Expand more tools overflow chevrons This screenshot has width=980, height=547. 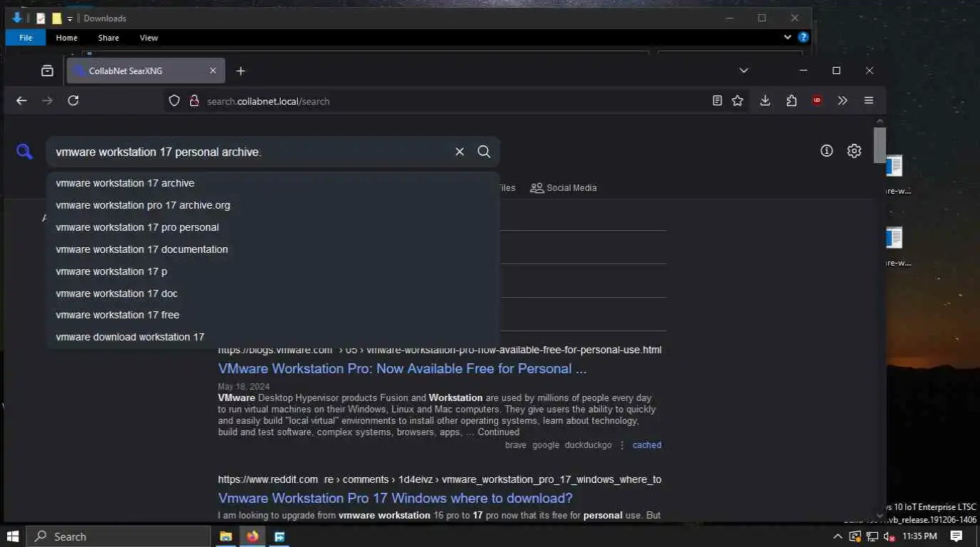843,100
